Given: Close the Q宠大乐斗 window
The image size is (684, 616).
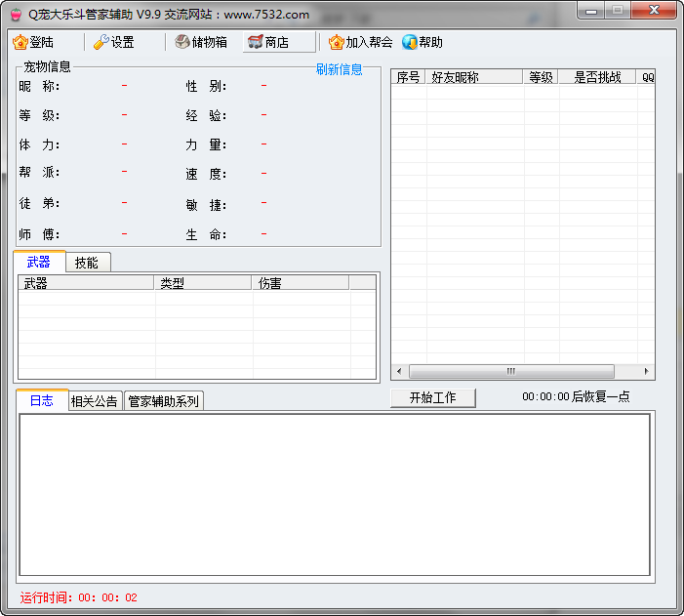Looking at the screenshot, I should (654, 11).
